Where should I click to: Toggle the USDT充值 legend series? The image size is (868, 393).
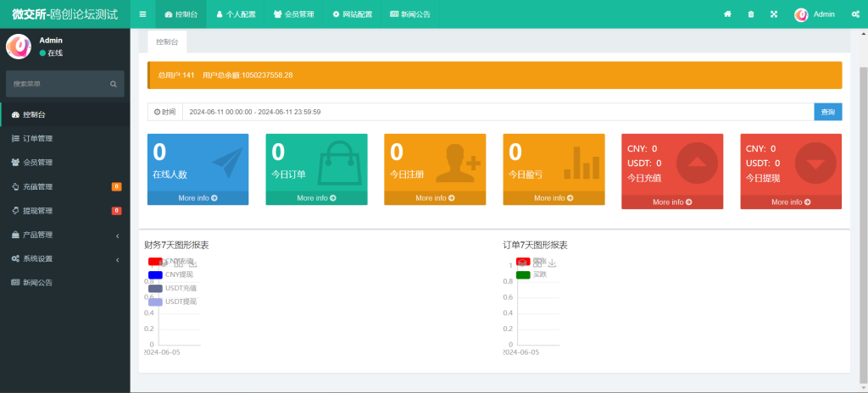tap(172, 288)
